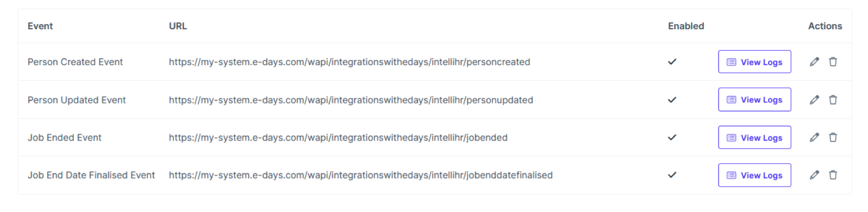868x212 pixels.
Task: Click enabled checkmark for Job Ended Event
Action: [672, 137]
